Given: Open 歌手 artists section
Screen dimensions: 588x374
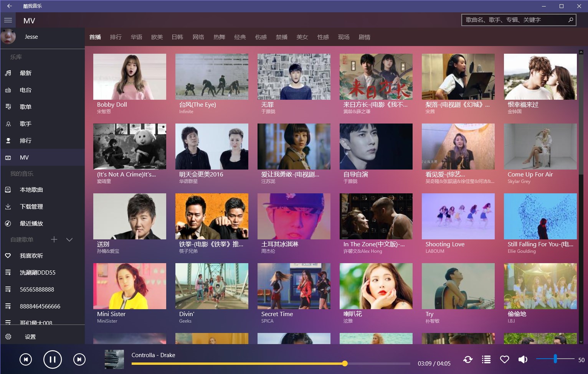Looking at the screenshot, I should pos(42,124).
